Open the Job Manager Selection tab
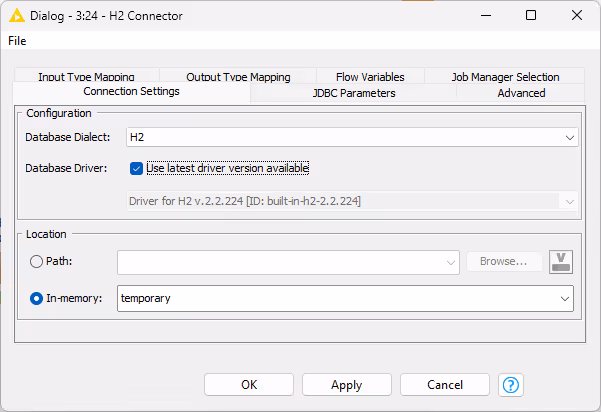The image size is (601, 412). pyautogui.click(x=505, y=77)
